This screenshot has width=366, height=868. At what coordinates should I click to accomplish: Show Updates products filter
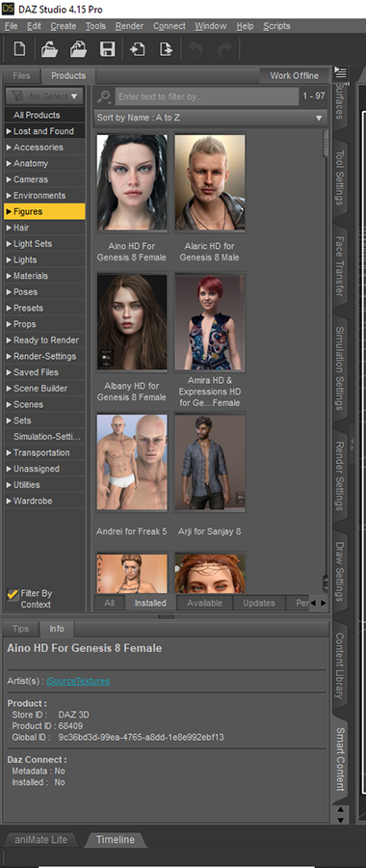259,603
